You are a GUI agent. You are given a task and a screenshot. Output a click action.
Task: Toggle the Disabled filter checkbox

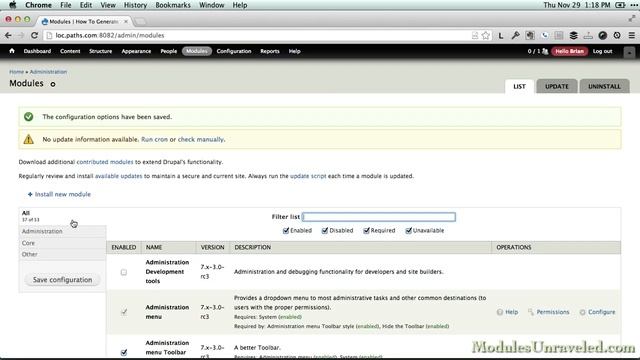click(325, 231)
